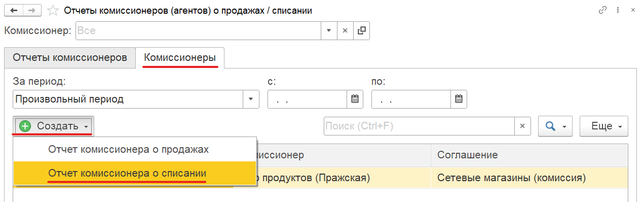Open calendar for the 'с' start date
Viewport: 644px width, 202px height.
[x=355, y=99]
